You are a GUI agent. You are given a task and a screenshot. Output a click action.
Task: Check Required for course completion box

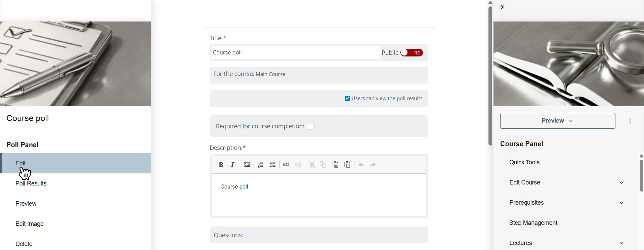coord(310,126)
